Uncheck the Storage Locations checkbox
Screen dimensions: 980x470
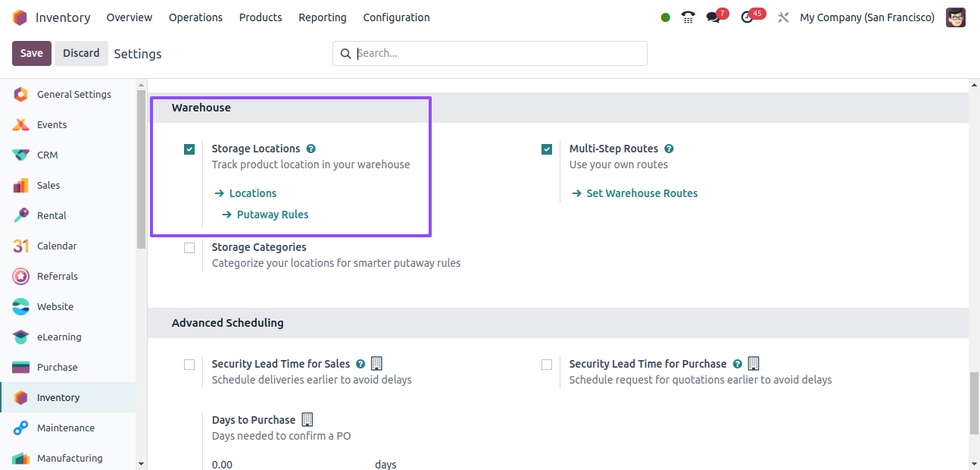click(x=189, y=149)
